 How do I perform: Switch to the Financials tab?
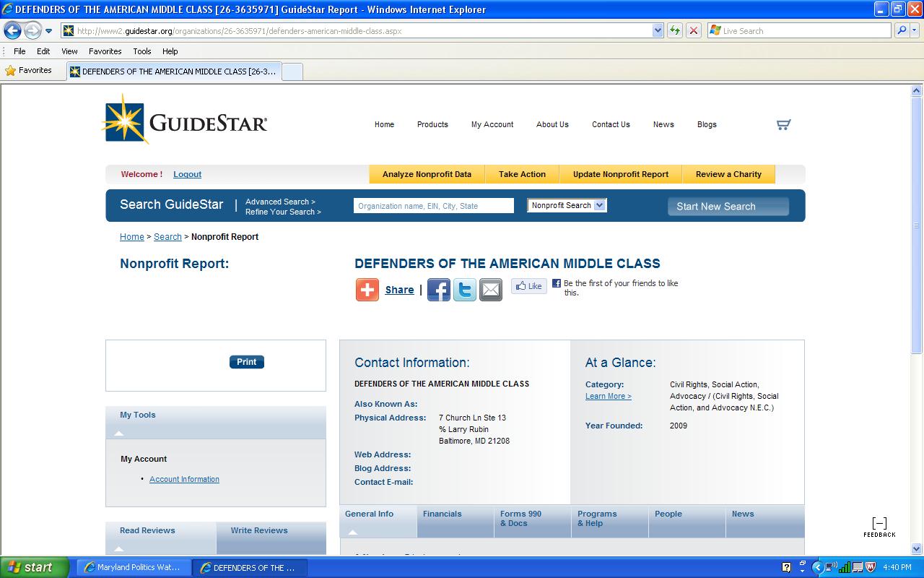tap(456, 521)
